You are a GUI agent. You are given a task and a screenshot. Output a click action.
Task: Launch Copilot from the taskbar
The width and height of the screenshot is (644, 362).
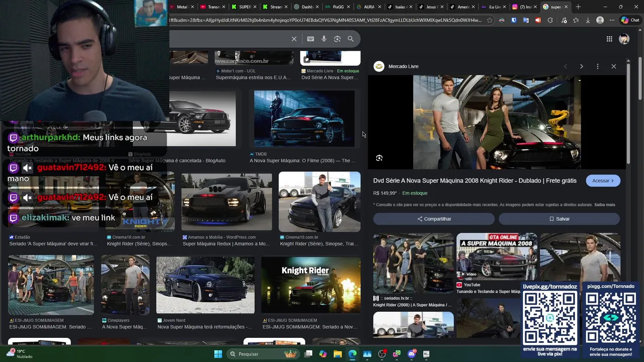(x=323, y=354)
